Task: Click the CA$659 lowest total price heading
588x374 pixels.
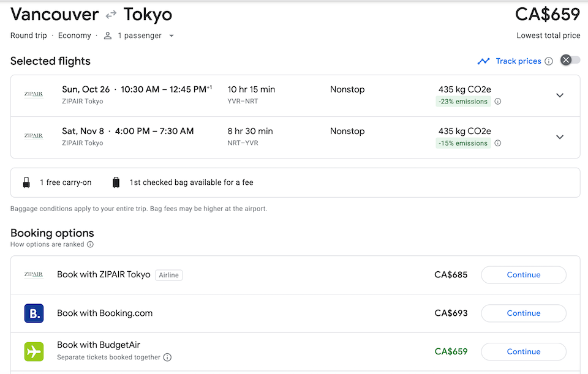Action: 547,14
